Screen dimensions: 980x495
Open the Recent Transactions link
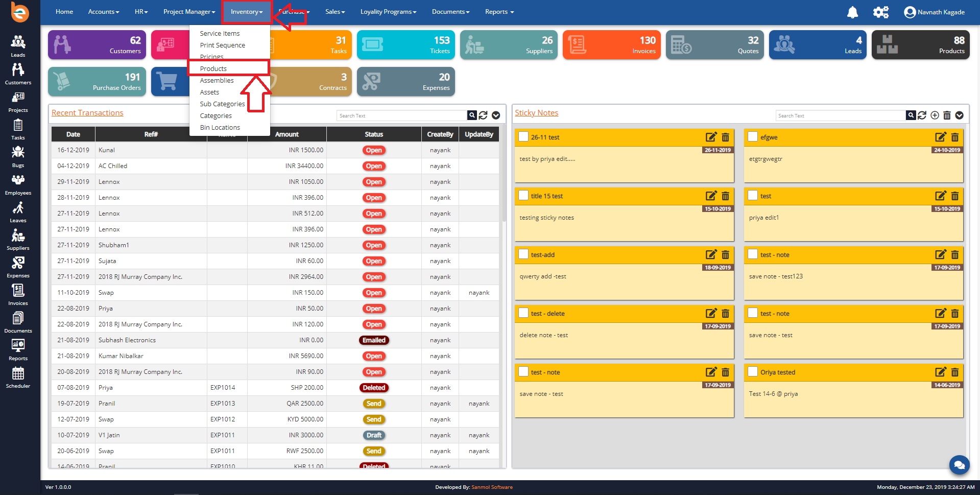(x=87, y=112)
